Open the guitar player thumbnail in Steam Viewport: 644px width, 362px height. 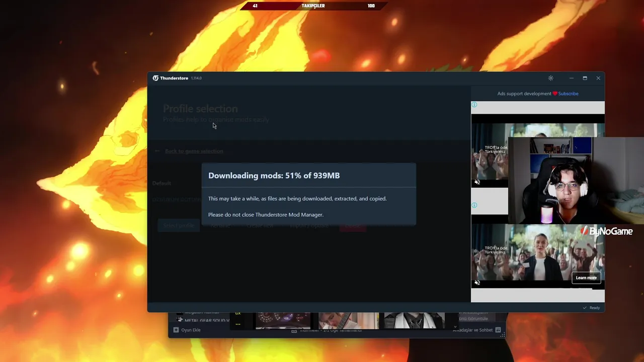(x=348, y=321)
